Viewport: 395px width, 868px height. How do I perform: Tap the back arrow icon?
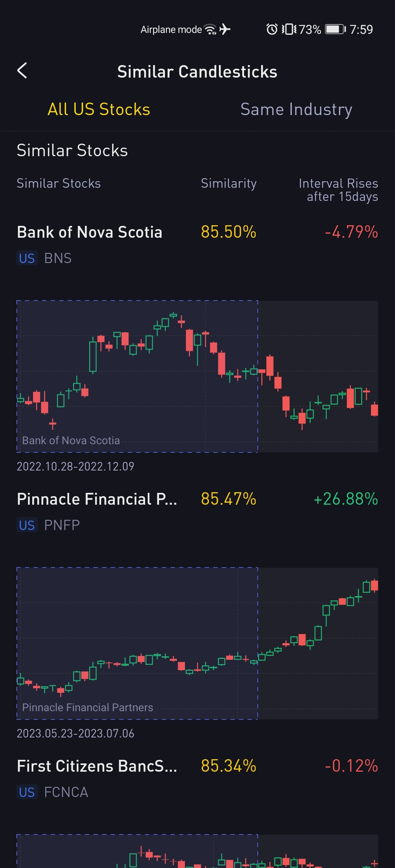tap(22, 71)
